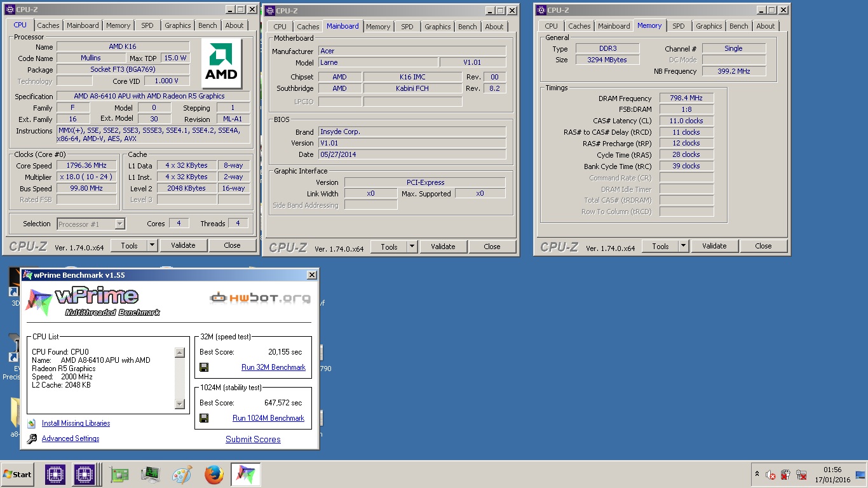Click the BIOS date 05/27/2014 field
The width and height of the screenshot is (868, 488).
click(x=412, y=154)
